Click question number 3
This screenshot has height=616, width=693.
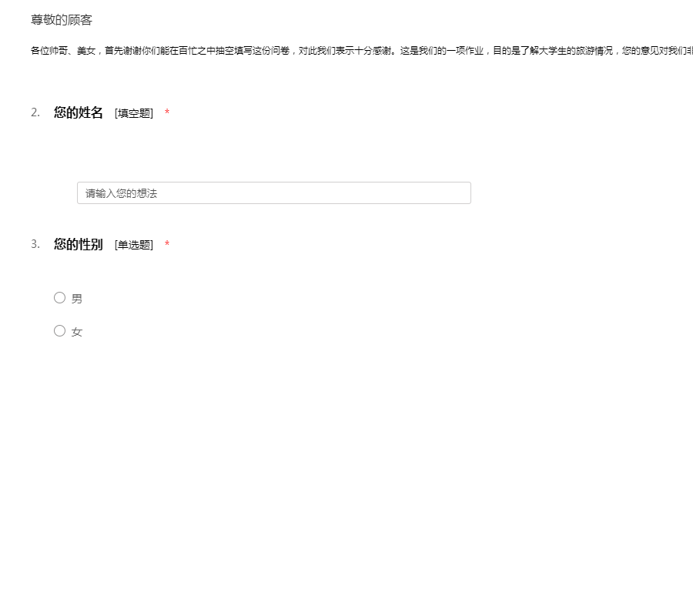point(35,245)
